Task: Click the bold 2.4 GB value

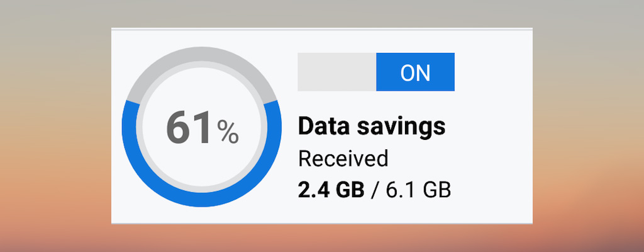Action: coord(331,190)
